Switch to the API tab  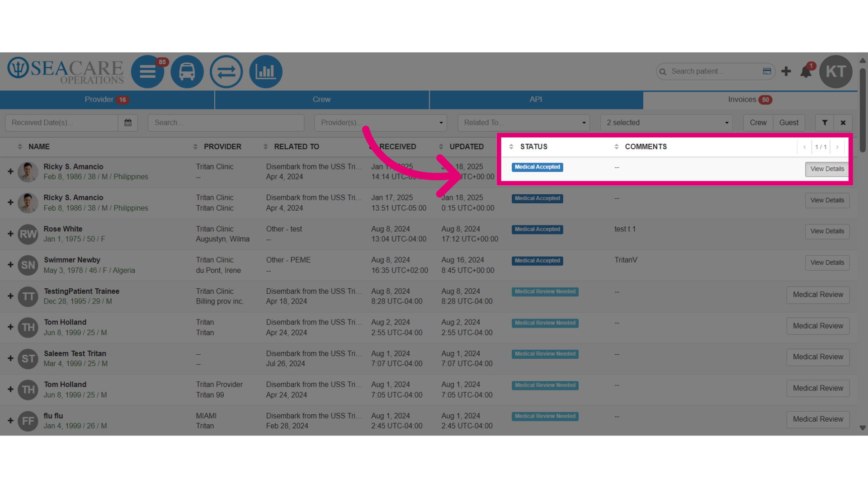536,99
